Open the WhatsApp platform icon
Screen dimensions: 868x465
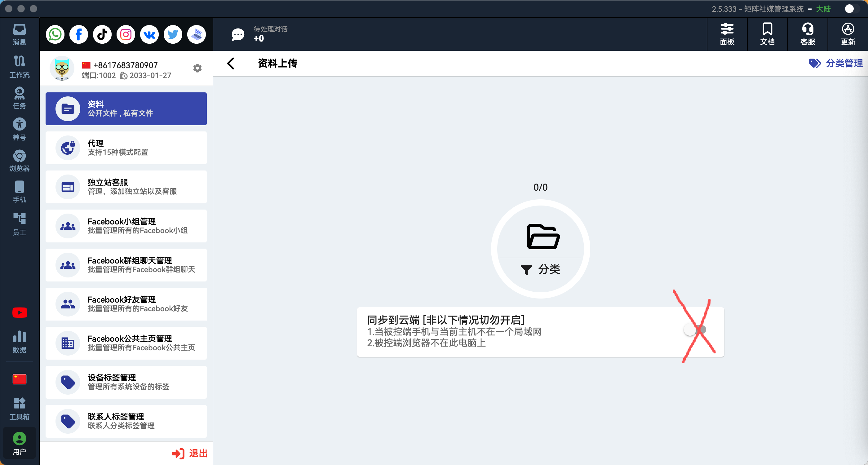pos(55,34)
